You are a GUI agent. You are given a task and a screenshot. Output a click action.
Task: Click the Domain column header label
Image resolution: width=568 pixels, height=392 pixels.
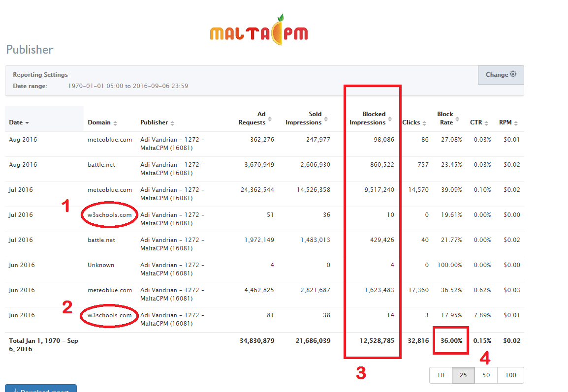pos(99,122)
